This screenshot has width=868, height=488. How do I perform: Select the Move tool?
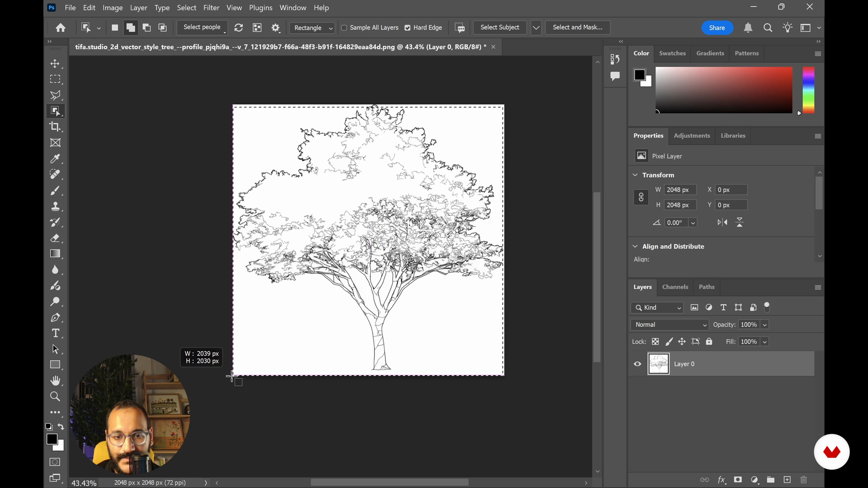pos(55,64)
